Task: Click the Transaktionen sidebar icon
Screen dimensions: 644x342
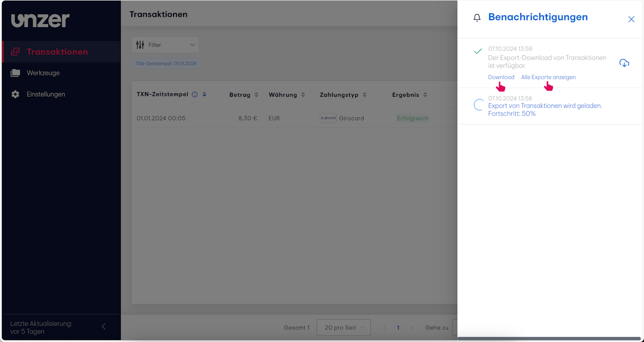Action: pos(15,52)
